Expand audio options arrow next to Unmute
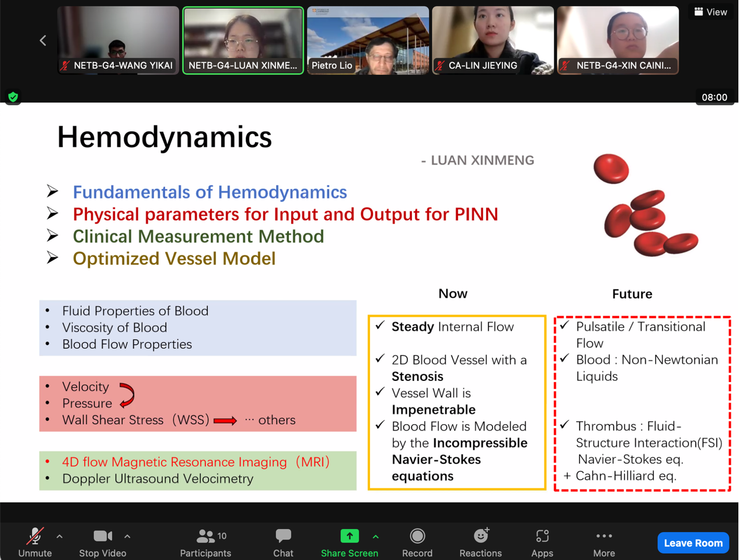Image resolution: width=740 pixels, height=560 pixels. [60, 536]
